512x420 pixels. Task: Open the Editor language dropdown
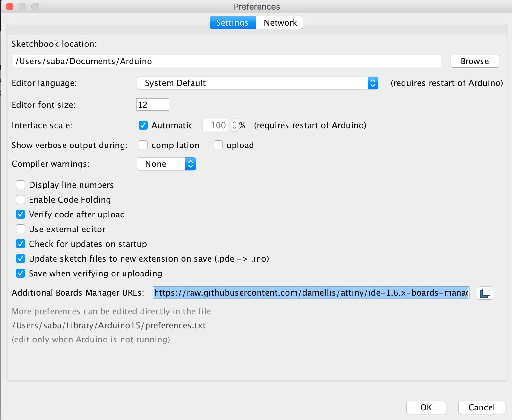(258, 83)
